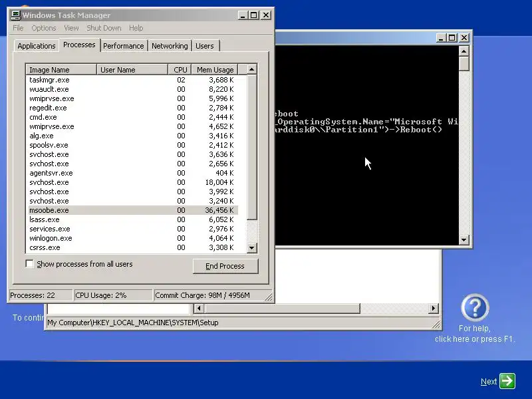532x399 pixels.
Task: Select the alg.exe process row
Action: coord(133,136)
